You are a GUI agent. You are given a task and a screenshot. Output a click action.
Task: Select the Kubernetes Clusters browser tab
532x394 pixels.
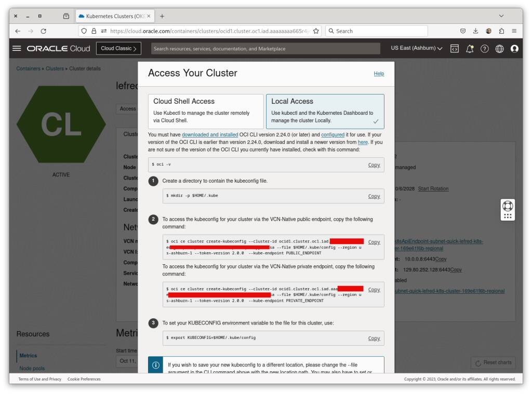[x=115, y=16]
